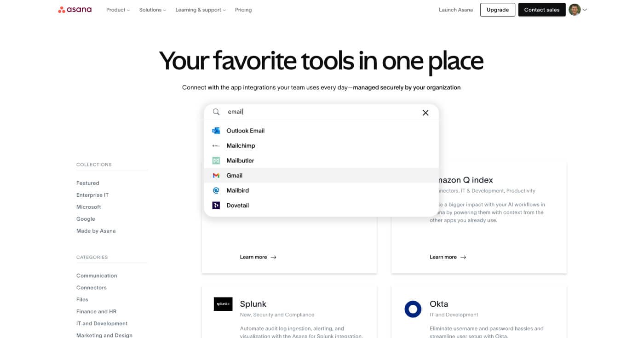Screen dimensions: 644x338
Task: Click the Mailchimp icon in the suggestion list
Action: (x=216, y=145)
